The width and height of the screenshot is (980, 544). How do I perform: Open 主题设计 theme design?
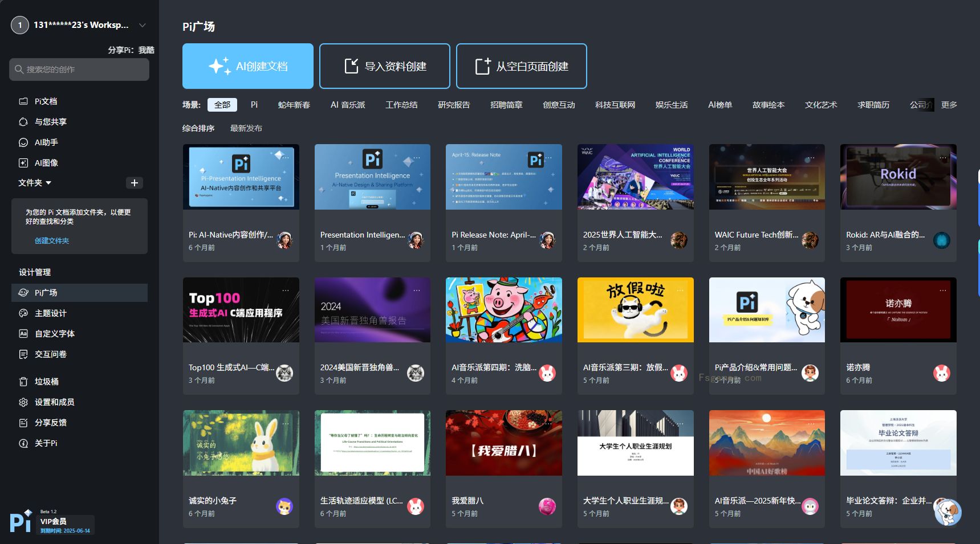pyautogui.click(x=79, y=313)
